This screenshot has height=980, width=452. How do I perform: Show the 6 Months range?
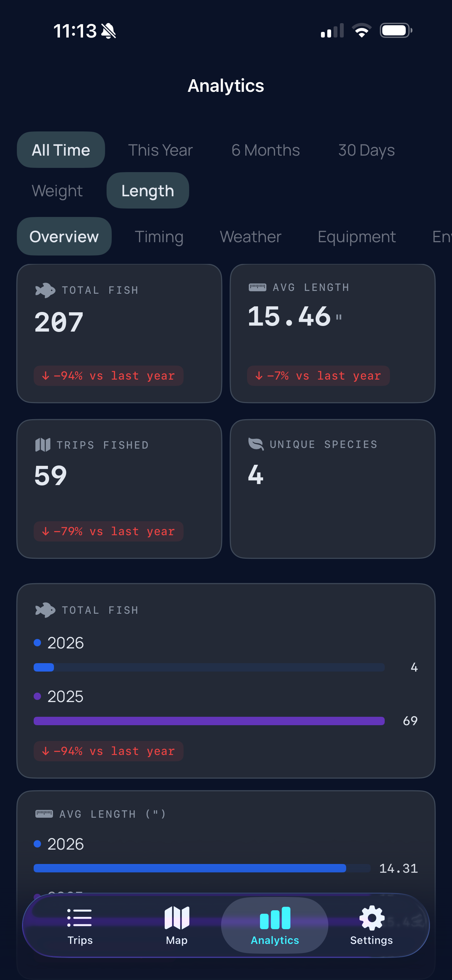266,150
